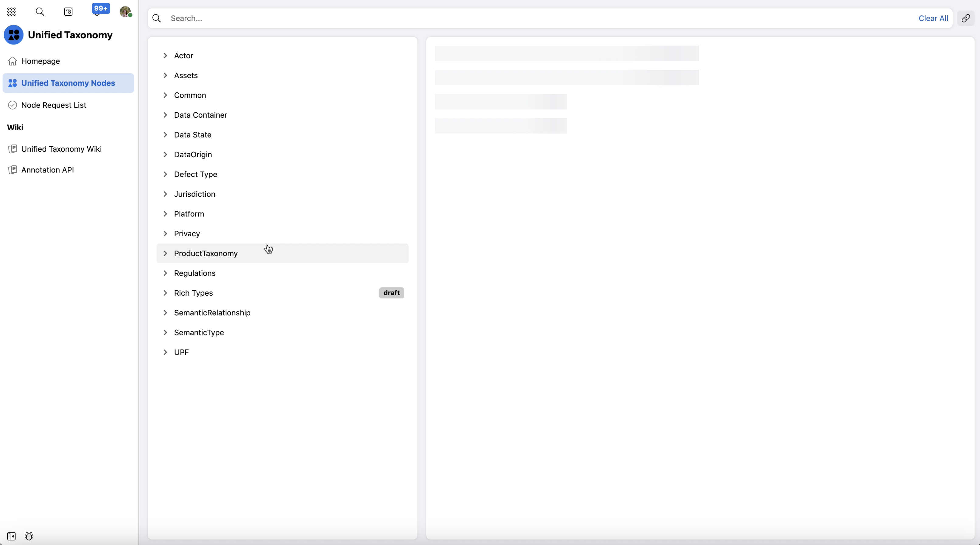This screenshot has width=980, height=545.
Task: Expand the Defect Type chevron
Action: pyautogui.click(x=165, y=174)
